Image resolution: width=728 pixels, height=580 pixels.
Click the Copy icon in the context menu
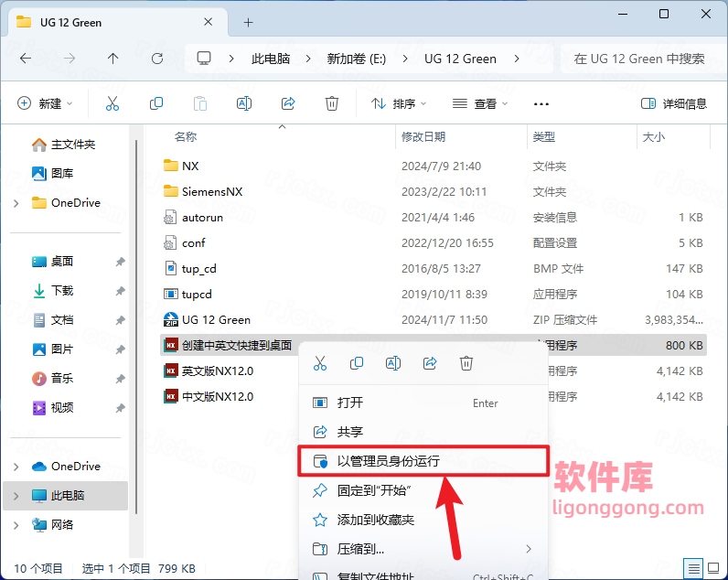[357, 363]
